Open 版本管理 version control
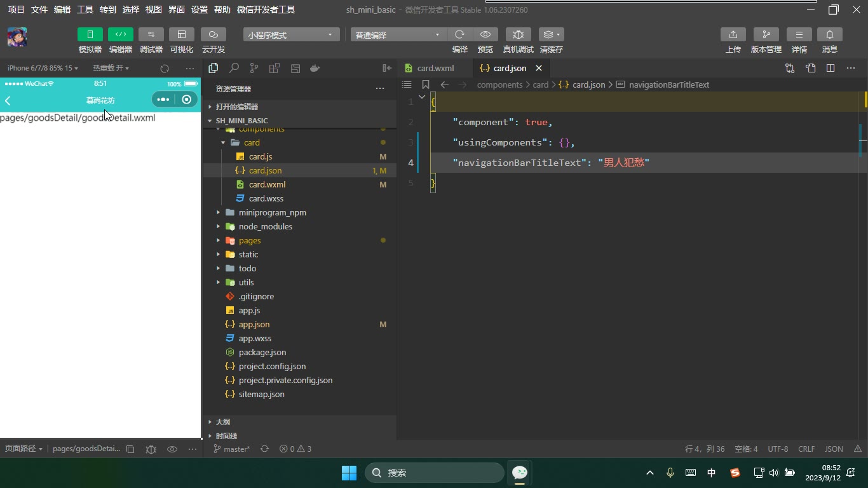Screen dimensions: 868x488 [766, 34]
